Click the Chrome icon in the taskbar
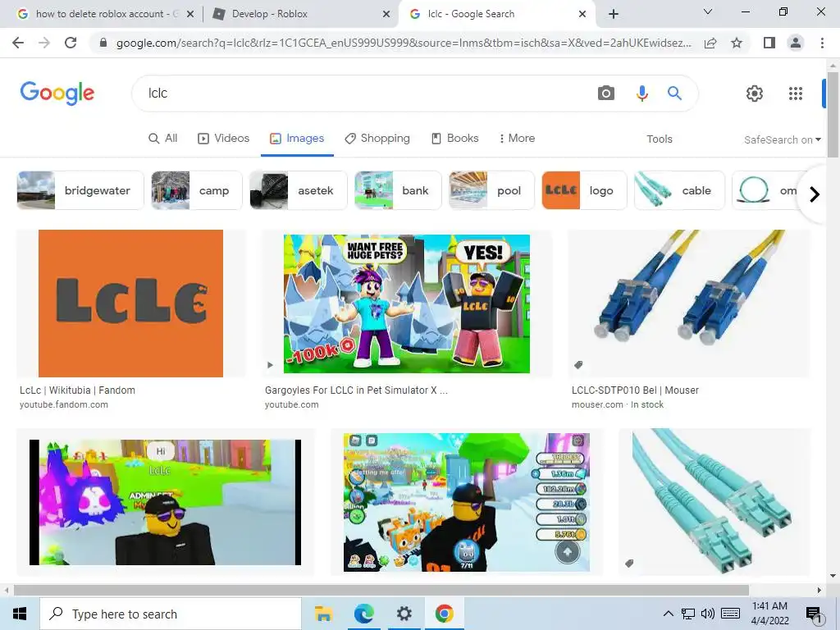840x630 pixels. 444,614
